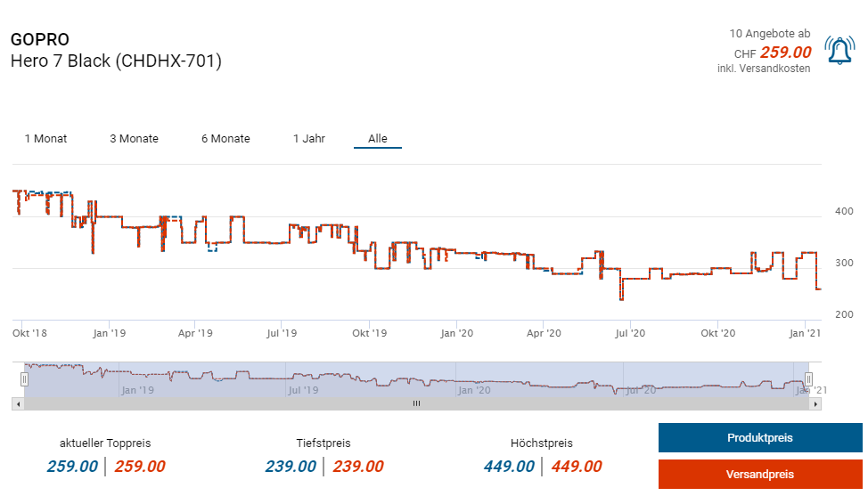The width and height of the screenshot is (868, 496).
Task: Toggle the blue Produktpreis series button
Action: tap(759, 438)
